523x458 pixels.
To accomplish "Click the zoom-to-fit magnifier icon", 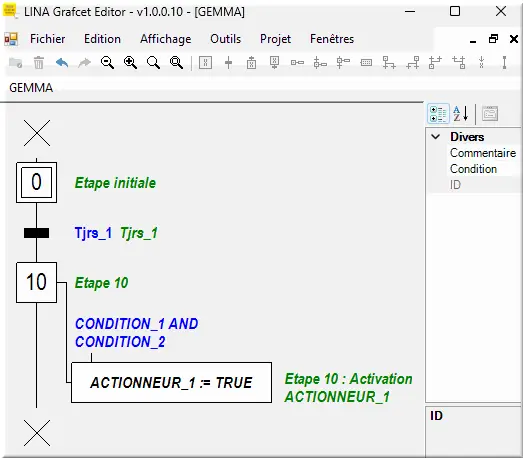I will 176,63.
